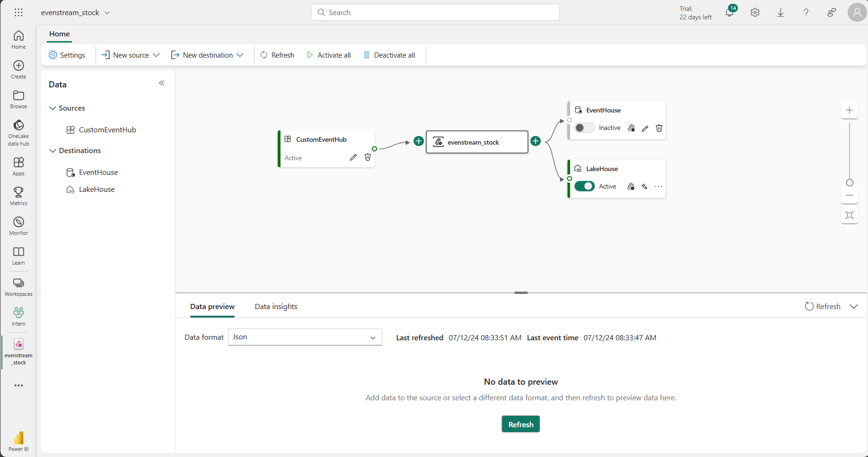Open the app launcher grid icon
868x457 pixels.
point(18,12)
